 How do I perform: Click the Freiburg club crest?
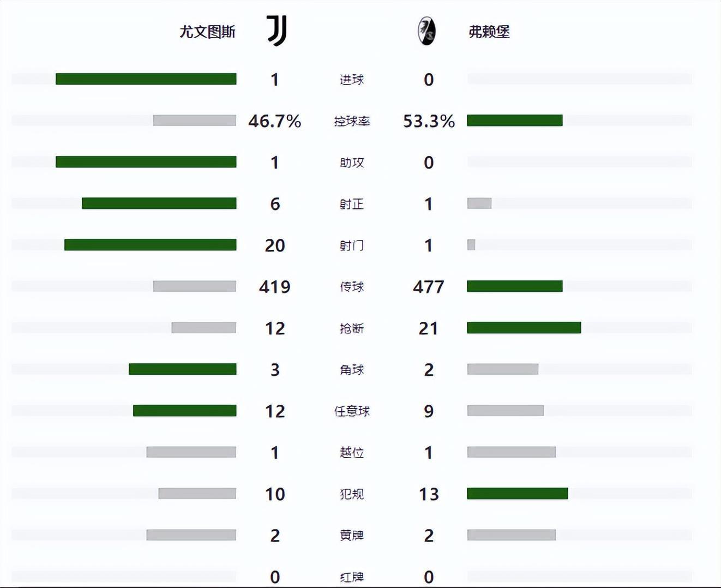pos(426,31)
